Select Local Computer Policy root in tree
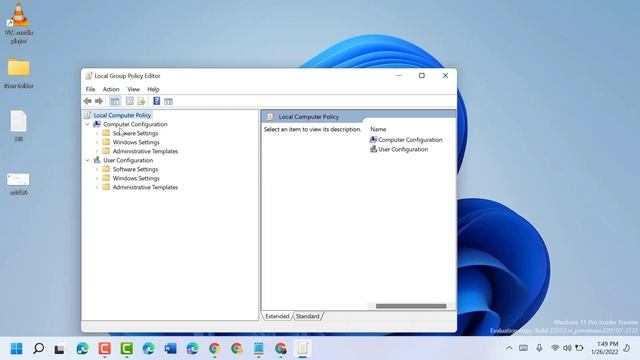The height and width of the screenshot is (360, 640). coord(122,115)
